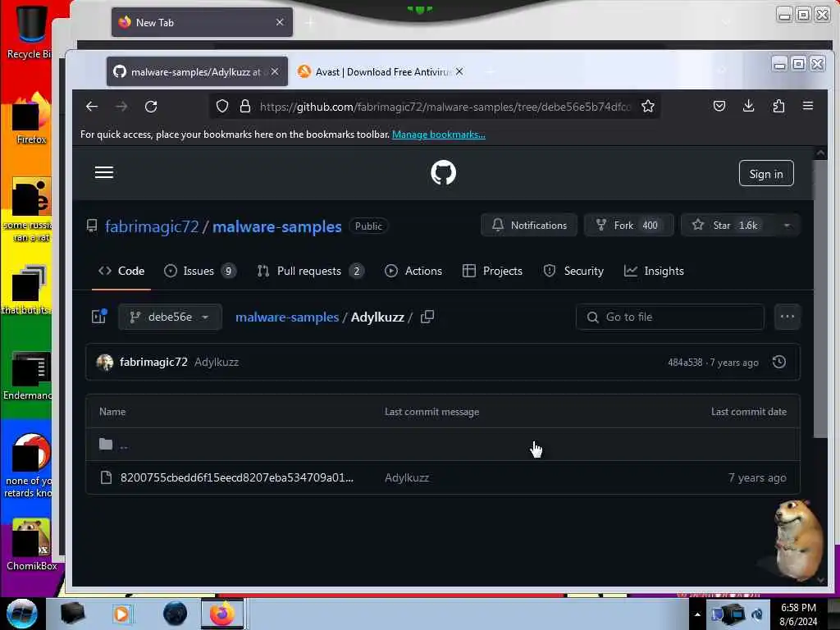Click the volume icon in system tray
Screen dimensions: 840x630
[757, 614]
